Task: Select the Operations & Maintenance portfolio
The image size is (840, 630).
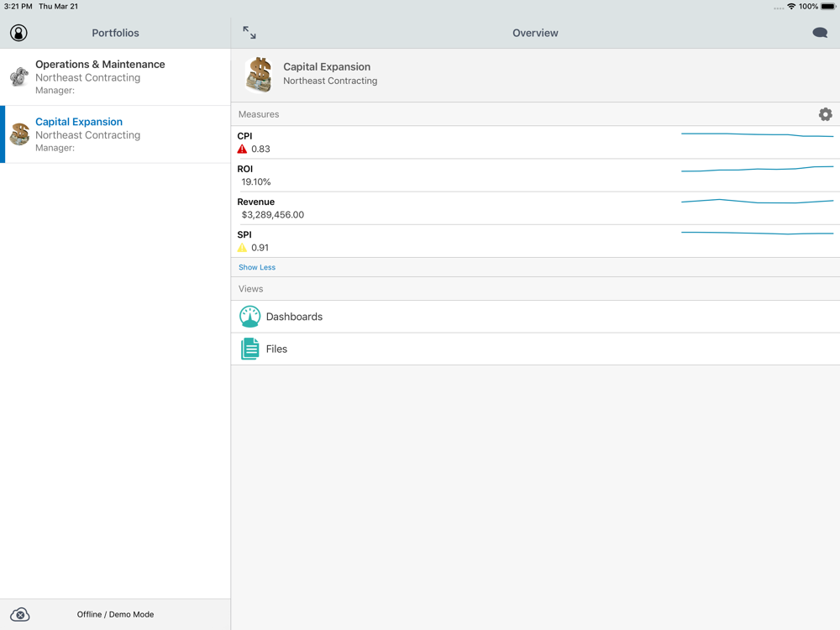Action: 115,76
